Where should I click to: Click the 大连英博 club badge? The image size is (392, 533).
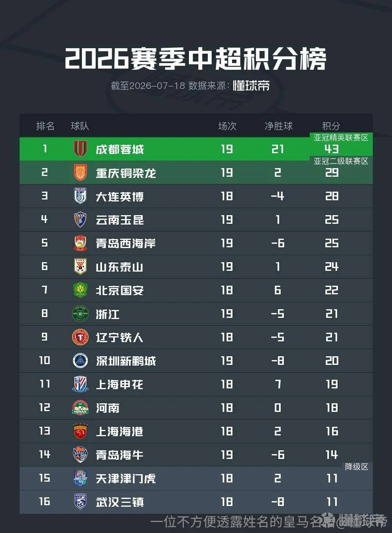pos(80,196)
